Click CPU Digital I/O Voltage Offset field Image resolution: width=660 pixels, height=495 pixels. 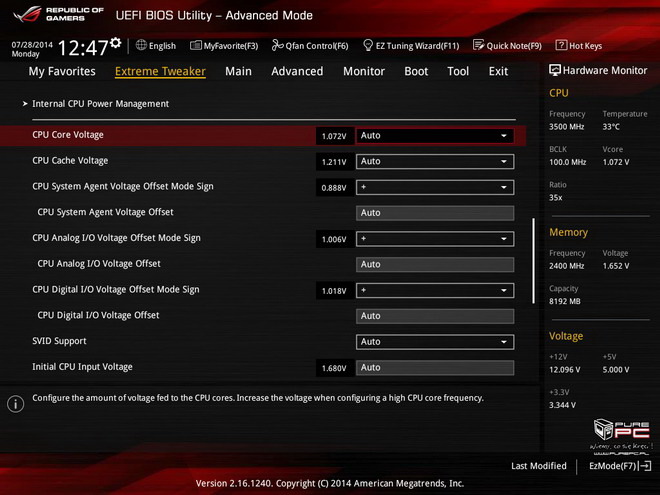pyautogui.click(x=435, y=316)
